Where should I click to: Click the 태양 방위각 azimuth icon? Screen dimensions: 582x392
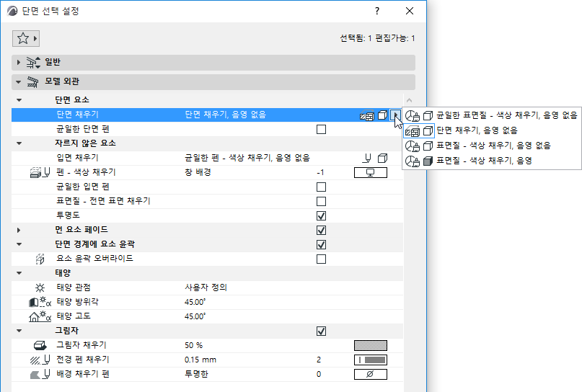click(x=40, y=302)
